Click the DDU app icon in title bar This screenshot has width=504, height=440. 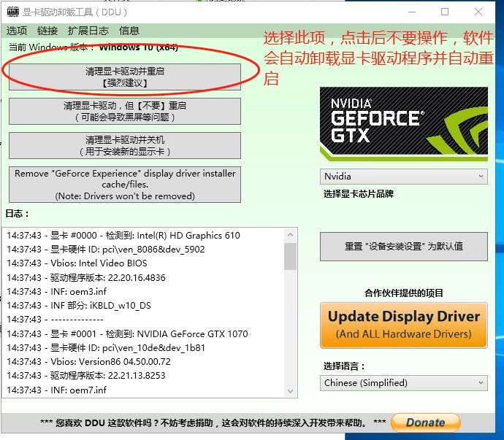pos(13,12)
